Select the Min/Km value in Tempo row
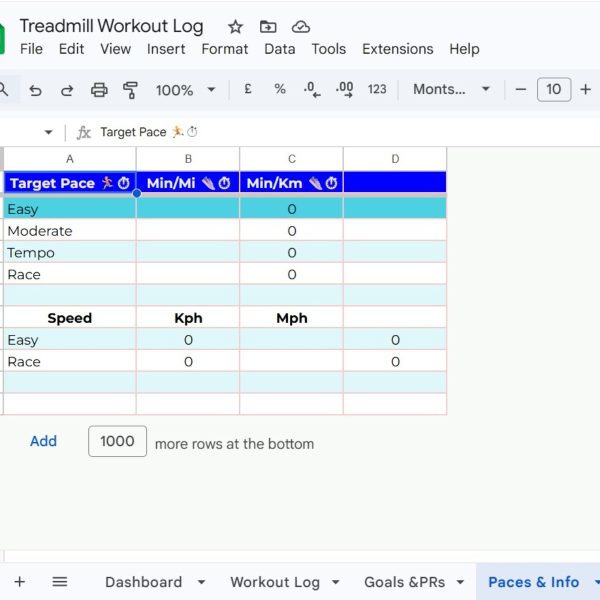 pyautogui.click(x=292, y=253)
